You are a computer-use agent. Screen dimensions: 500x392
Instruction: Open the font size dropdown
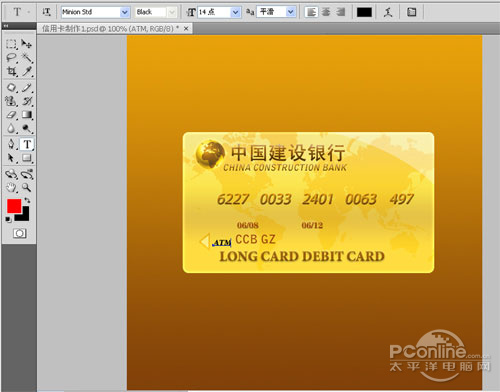click(x=235, y=12)
